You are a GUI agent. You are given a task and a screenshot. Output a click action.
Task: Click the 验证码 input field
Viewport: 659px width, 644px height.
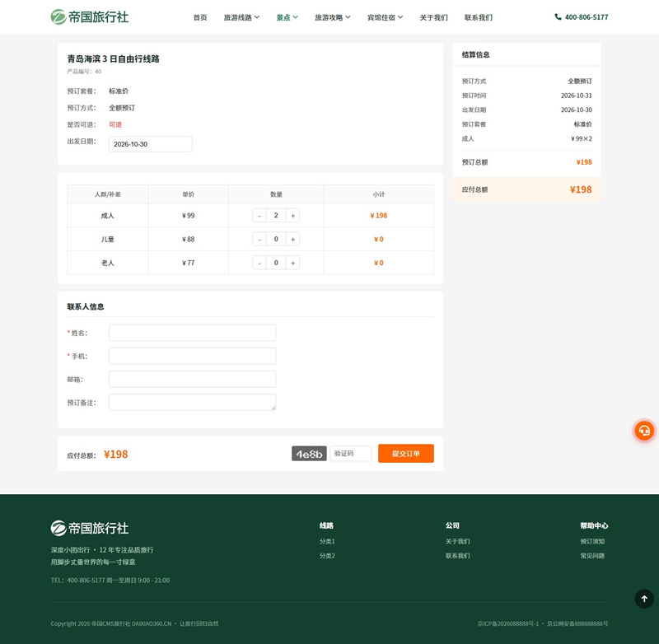pos(351,453)
